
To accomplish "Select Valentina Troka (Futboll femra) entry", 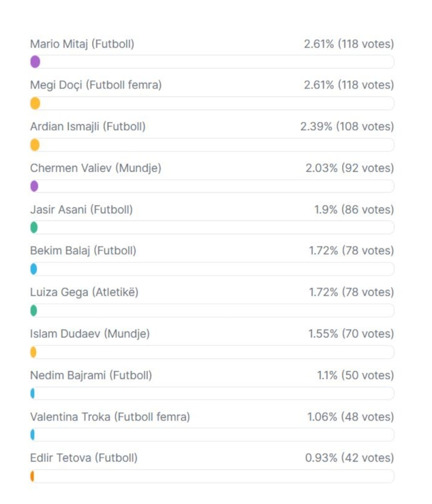I will click(110, 417).
